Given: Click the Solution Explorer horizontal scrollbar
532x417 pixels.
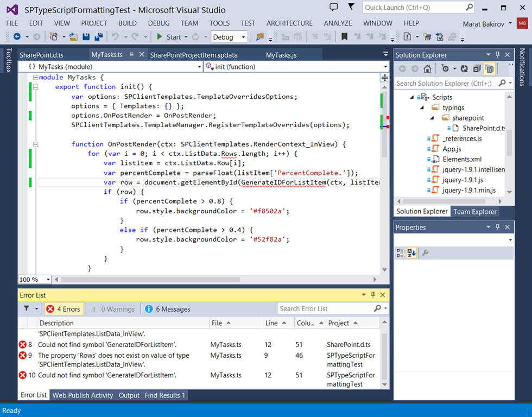Looking at the screenshot, I should point(449,201).
